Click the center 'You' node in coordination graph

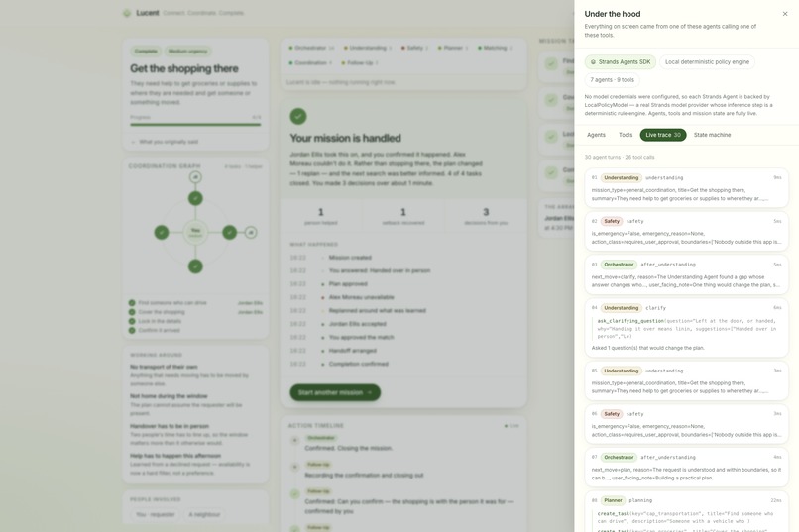click(x=195, y=232)
